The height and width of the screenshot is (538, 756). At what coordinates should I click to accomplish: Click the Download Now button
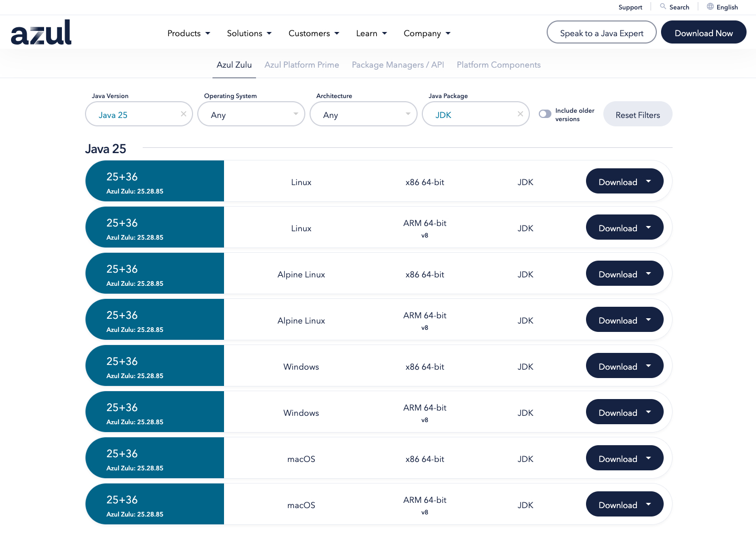tap(704, 33)
